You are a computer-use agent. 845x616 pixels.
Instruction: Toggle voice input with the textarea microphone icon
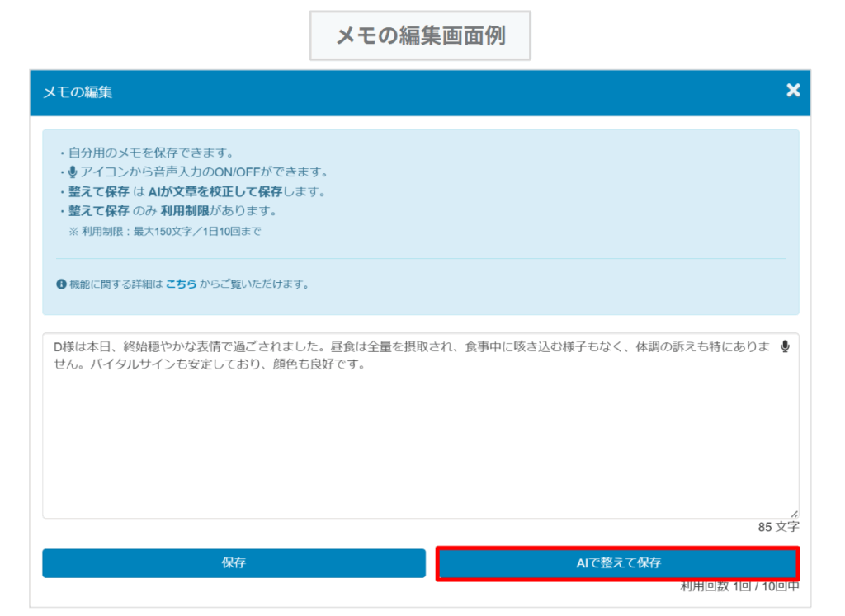click(785, 347)
